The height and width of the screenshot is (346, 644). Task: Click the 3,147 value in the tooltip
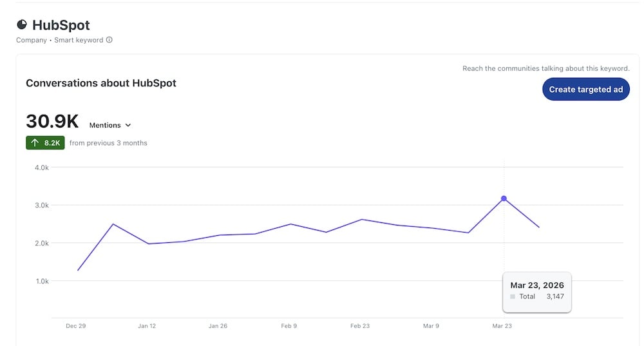(x=554, y=296)
